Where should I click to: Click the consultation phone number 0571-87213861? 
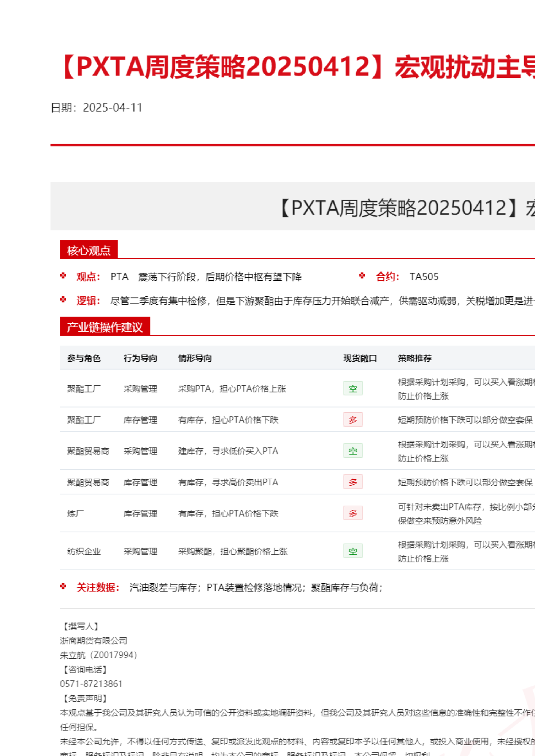[91, 684]
